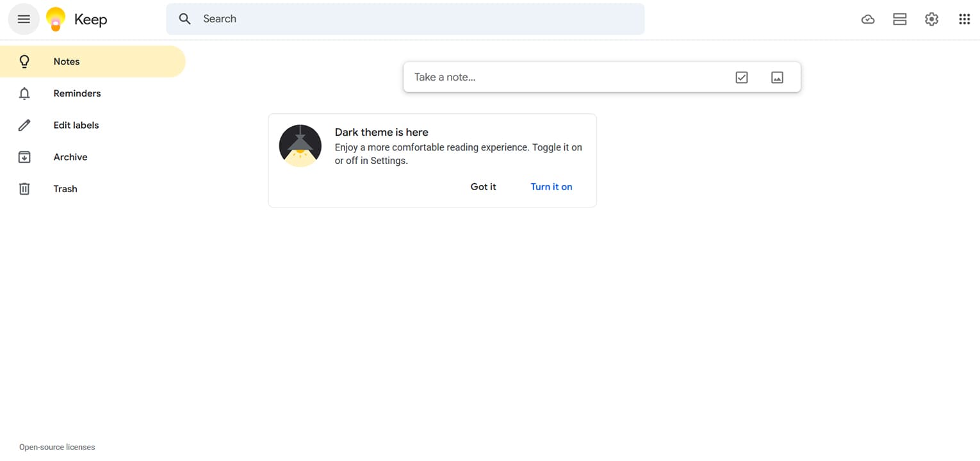
Task: Open the Google apps grid icon
Action: pyautogui.click(x=964, y=19)
